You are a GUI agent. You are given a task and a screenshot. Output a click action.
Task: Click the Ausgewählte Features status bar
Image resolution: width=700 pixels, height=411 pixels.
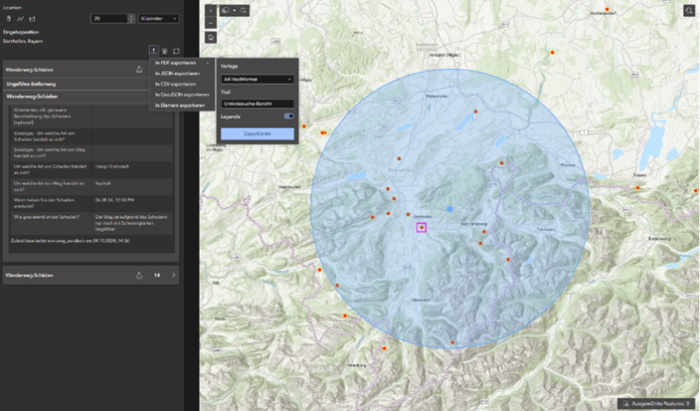655,403
